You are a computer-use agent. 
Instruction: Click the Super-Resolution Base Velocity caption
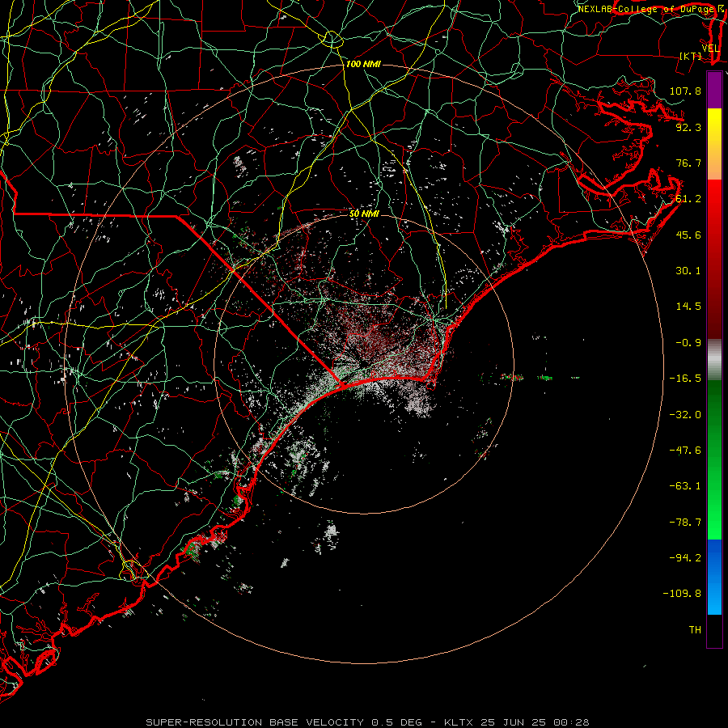367,722
